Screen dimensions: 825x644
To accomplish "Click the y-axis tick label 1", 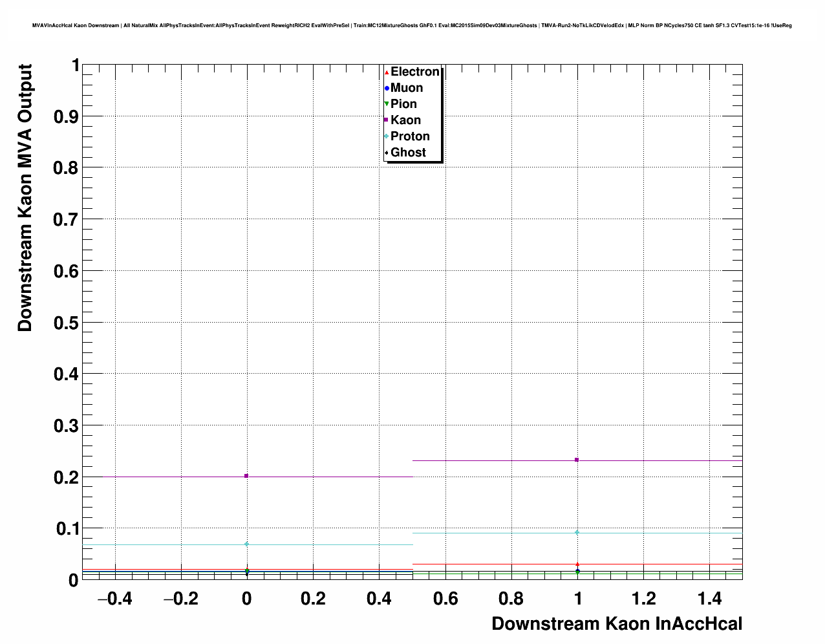I will (x=76, y=65).
